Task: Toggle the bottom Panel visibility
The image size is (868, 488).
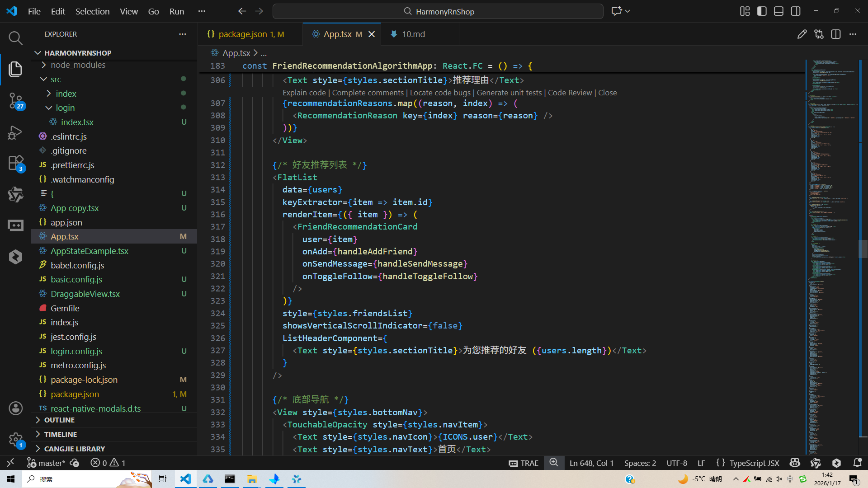Action: click(x=778, y=11)
